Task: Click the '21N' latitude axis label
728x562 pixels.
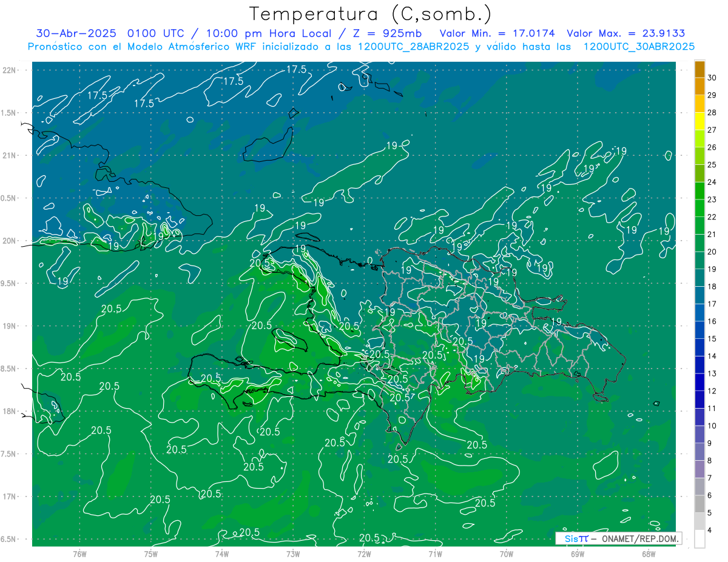Action: pyautogui.click(x=10, y=155)
